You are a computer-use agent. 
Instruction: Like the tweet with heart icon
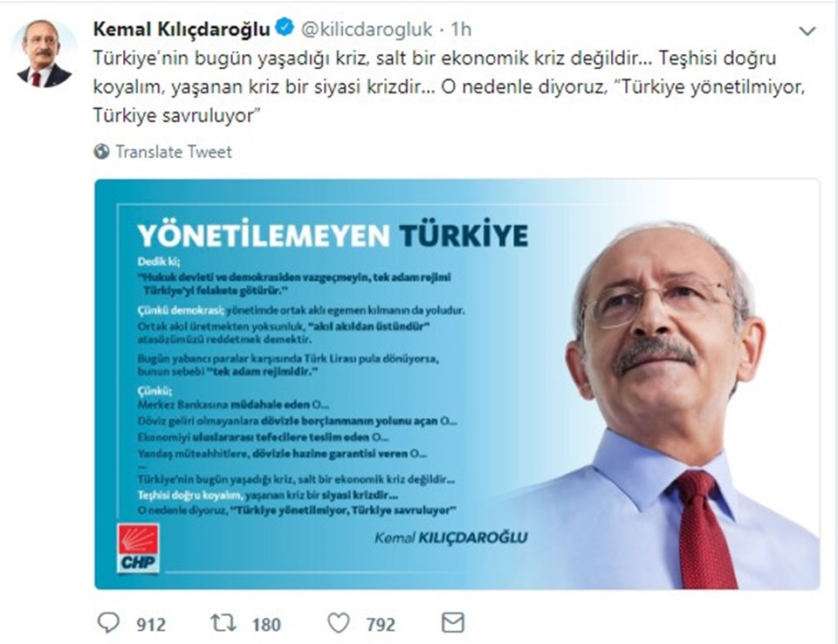pos(339,623)
